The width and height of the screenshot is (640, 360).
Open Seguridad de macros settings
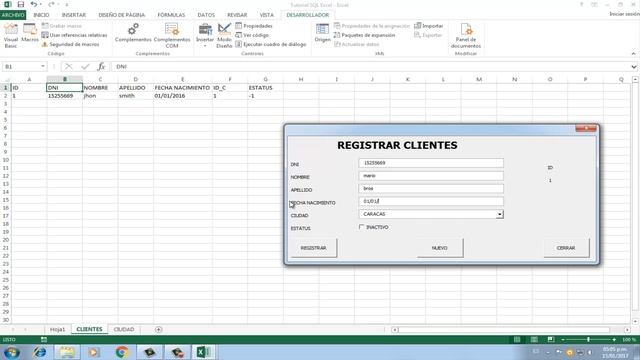pos(71,44)
